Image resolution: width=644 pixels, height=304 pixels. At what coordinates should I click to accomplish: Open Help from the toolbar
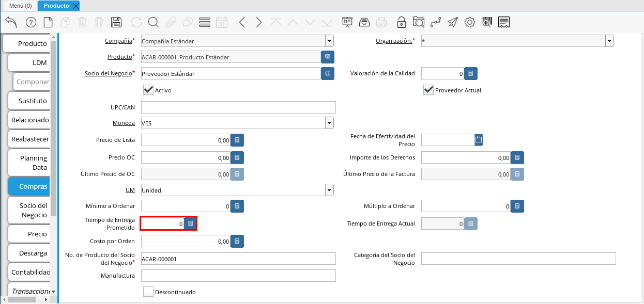click(x=30, y=22)
